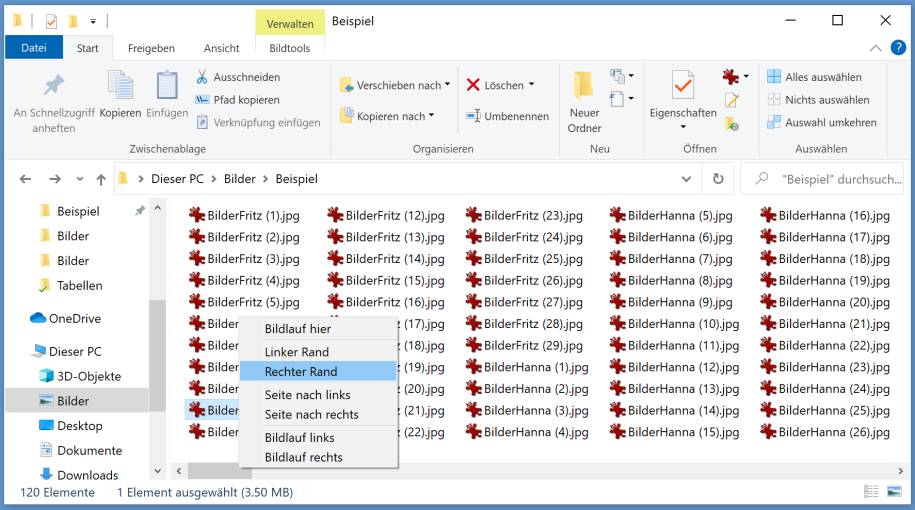Click An Schnellzugriff anheften pin icon
The width and height of the screenshot is (915, 510).
point(53,86)
